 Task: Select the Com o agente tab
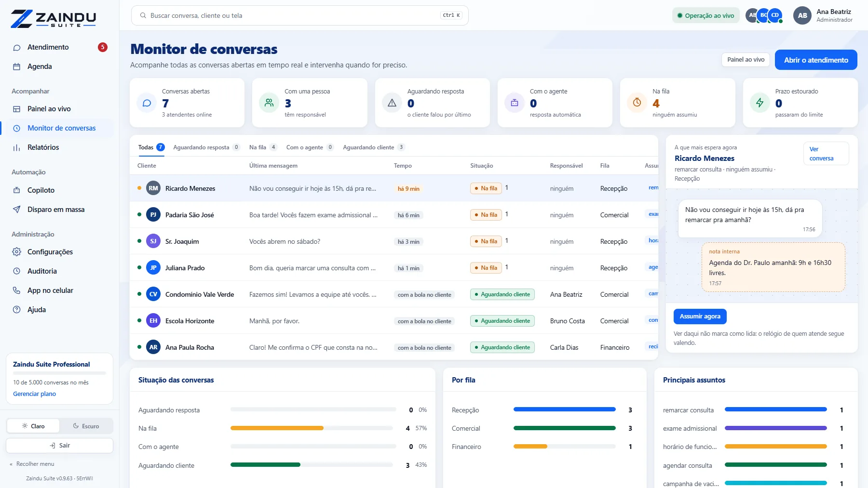tap(310, 147)
